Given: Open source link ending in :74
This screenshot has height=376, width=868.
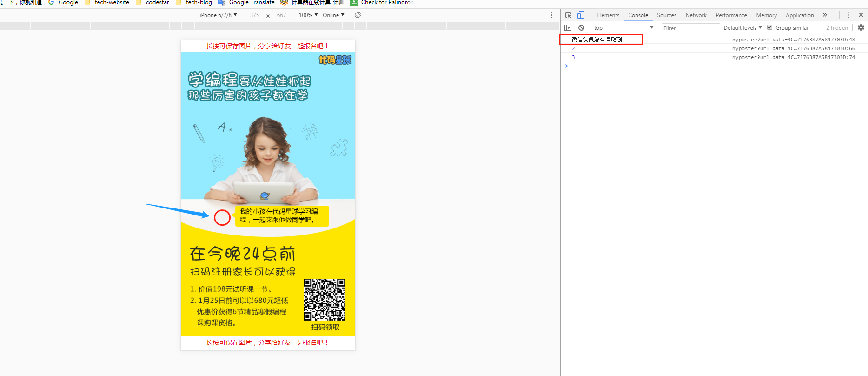Looking at the screenshot, I should click(794, 57).
